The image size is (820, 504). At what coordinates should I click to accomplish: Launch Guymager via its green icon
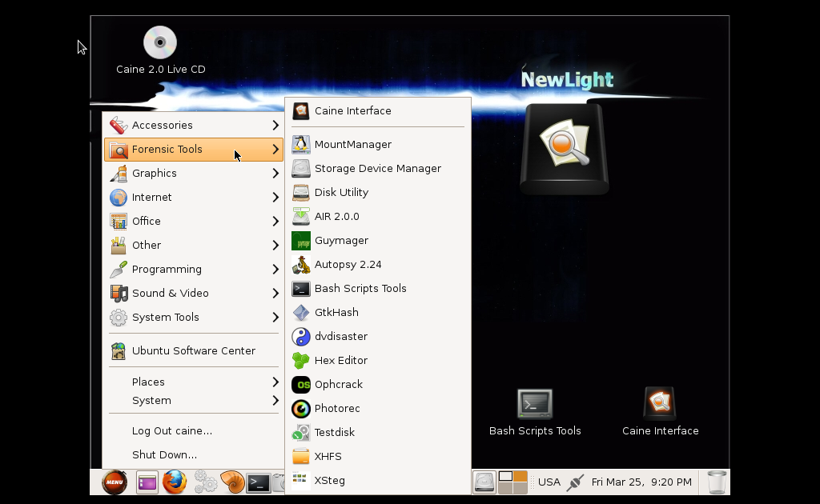pos(301,240)
